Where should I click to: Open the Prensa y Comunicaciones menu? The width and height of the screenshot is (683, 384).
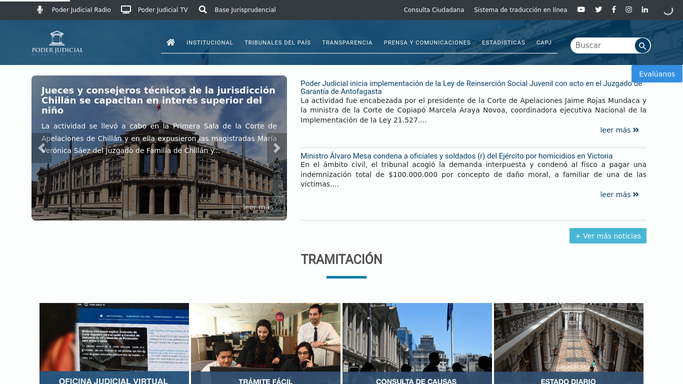[x=427, y=42]
